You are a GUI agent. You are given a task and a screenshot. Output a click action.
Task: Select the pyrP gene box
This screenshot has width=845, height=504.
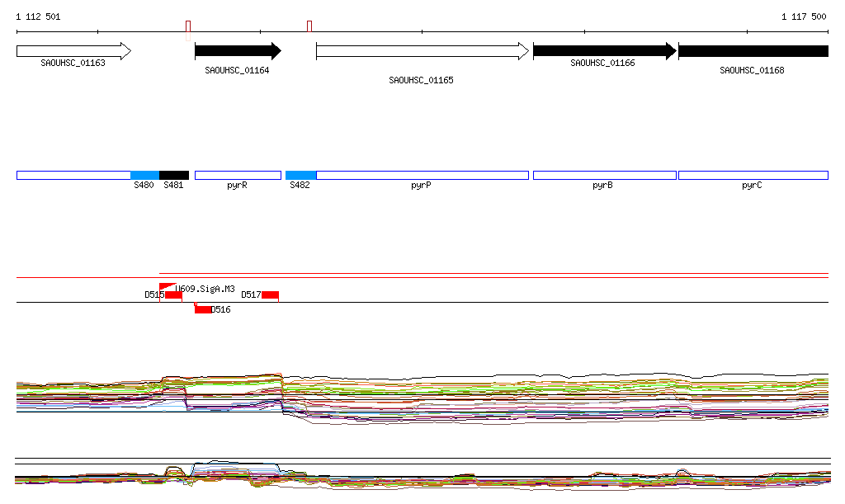pyautogui.click(x=422, y=175)
